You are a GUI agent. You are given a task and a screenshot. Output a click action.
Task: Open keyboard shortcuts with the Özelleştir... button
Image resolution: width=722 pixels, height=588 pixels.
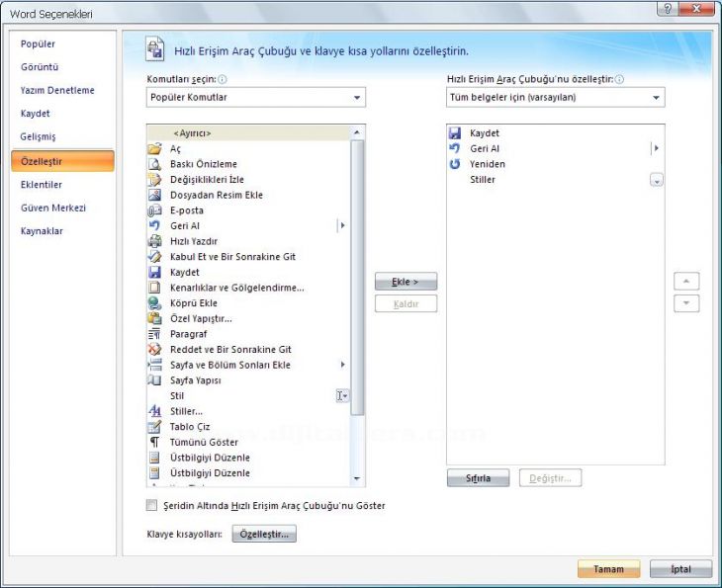(x=264, y=534)
